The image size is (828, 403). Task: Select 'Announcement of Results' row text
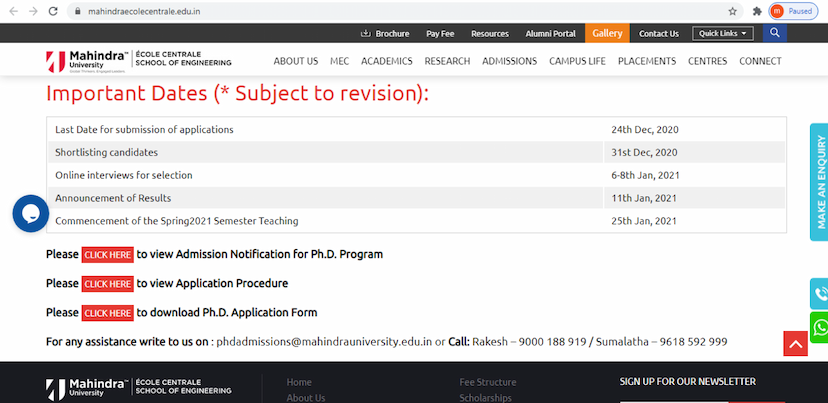point(113,199)
